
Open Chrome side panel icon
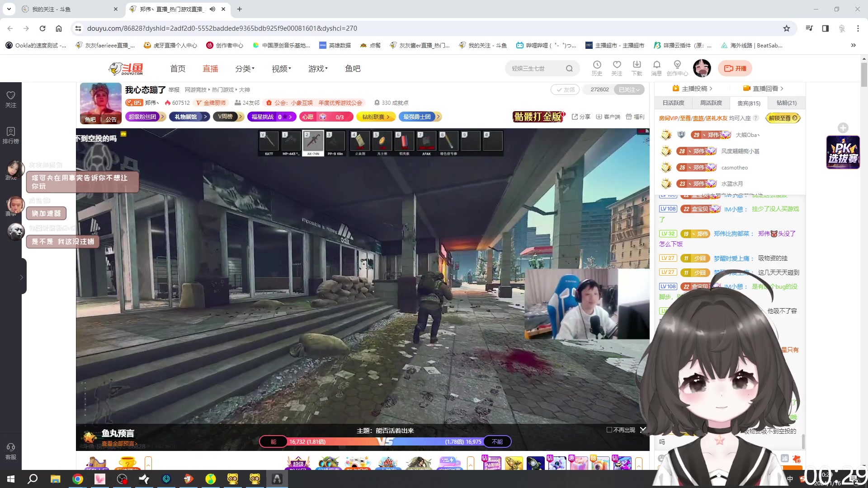coord(826,28)
